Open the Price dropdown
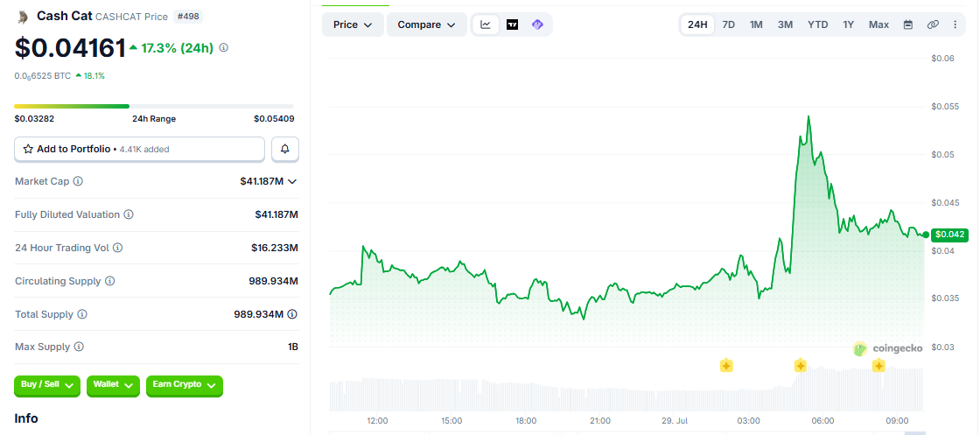This screenshot has width=980, height=435. (x=353, y=25)
